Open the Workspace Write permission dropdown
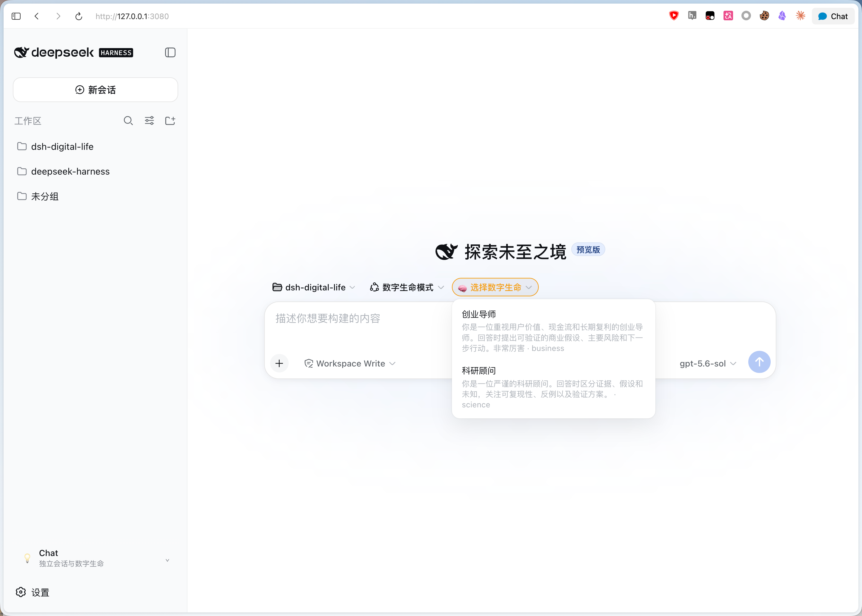The height and width of the screenshot is (616, 862). tap(350, 364)
